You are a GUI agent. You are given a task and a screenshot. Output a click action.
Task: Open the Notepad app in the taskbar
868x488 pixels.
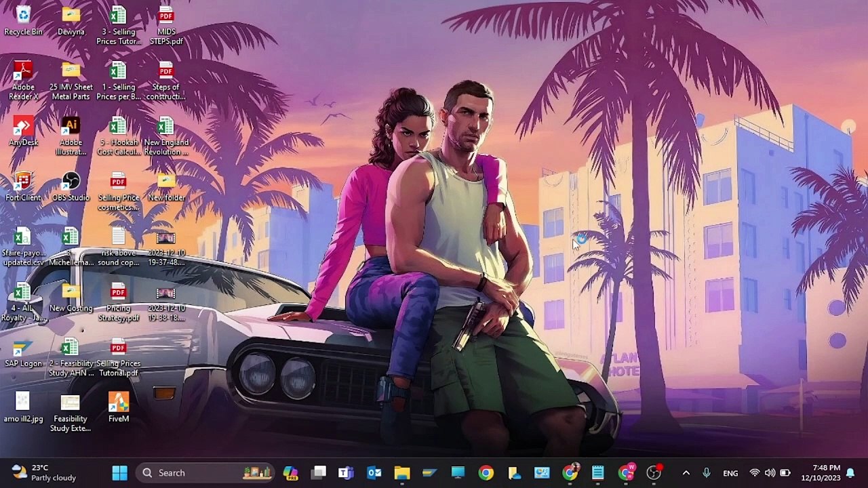(598, 472)
